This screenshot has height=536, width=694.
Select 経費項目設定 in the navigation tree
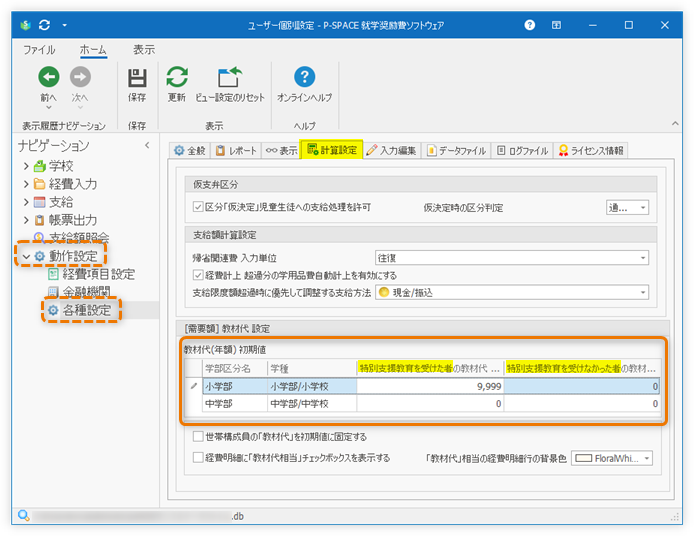(x=98, y=273)
